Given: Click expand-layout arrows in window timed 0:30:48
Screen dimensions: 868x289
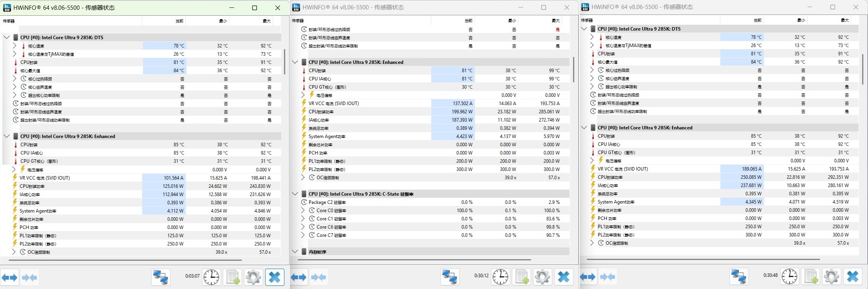Looking at the screenshot, I should tap(588, 277).
